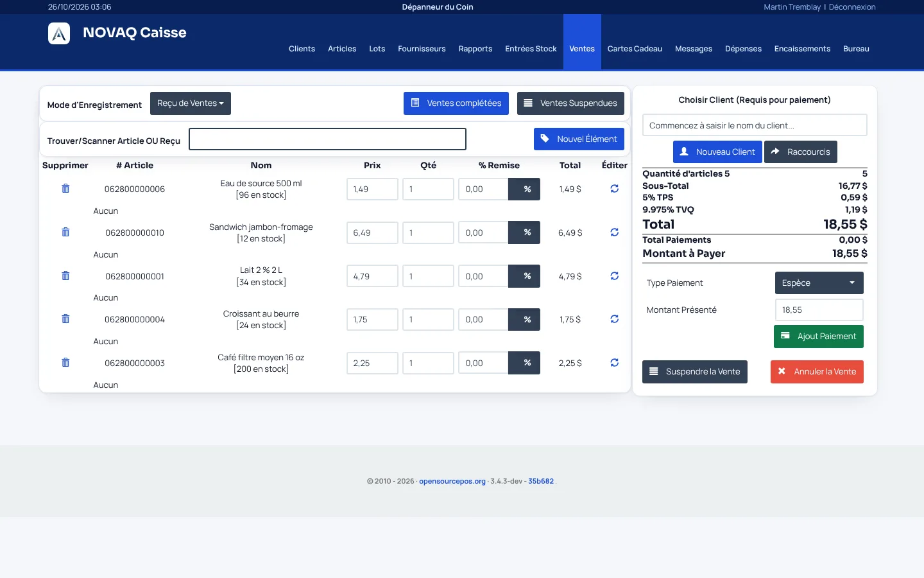Click the refresh icon for Sandwich jambon-fromage
The height and width of the screenshot is (578, 924).
tap(615, 232)
